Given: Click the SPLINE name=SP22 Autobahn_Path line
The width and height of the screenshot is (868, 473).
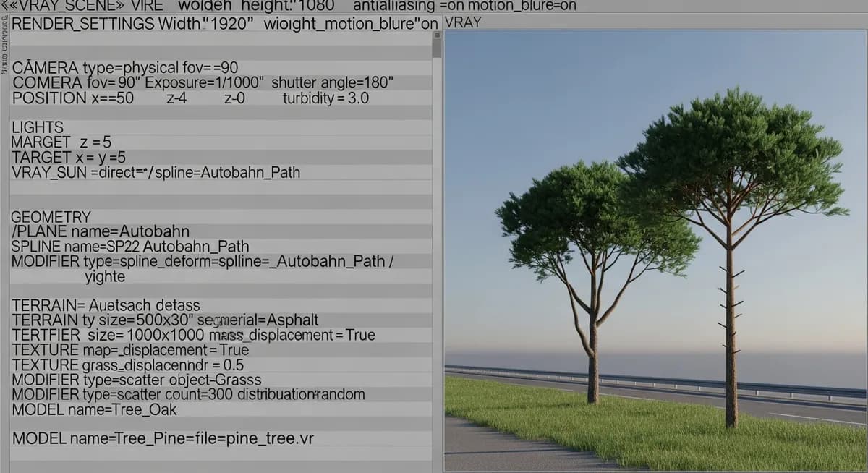Looking at the screenshot, I should (x=130, y=247).
